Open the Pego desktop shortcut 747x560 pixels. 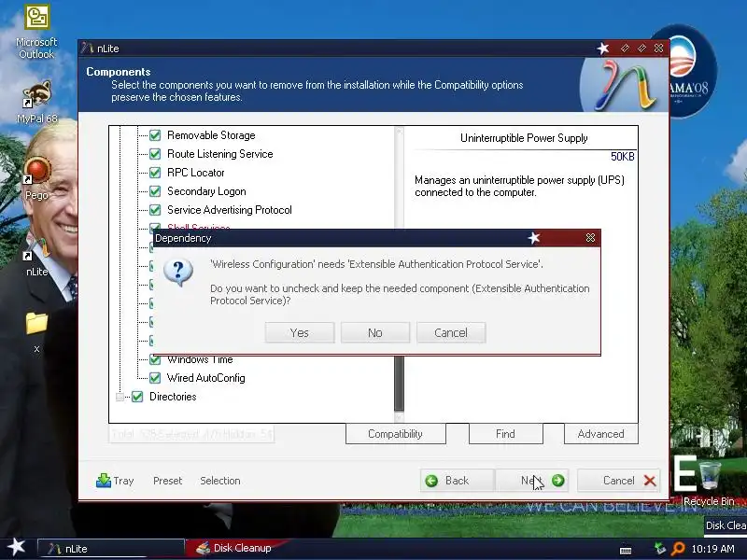click(36, 178)
